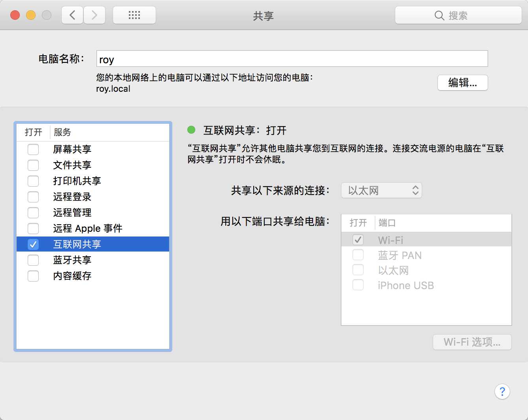The image size is (528, 420).
Task: Select the 互联网共享 service row
Action: click(93, 244)
